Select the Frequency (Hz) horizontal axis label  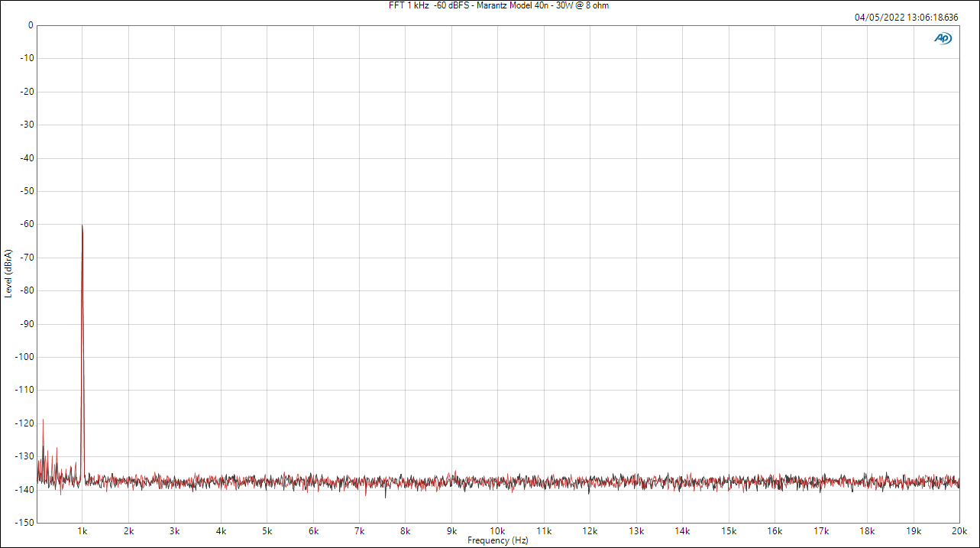498,540
